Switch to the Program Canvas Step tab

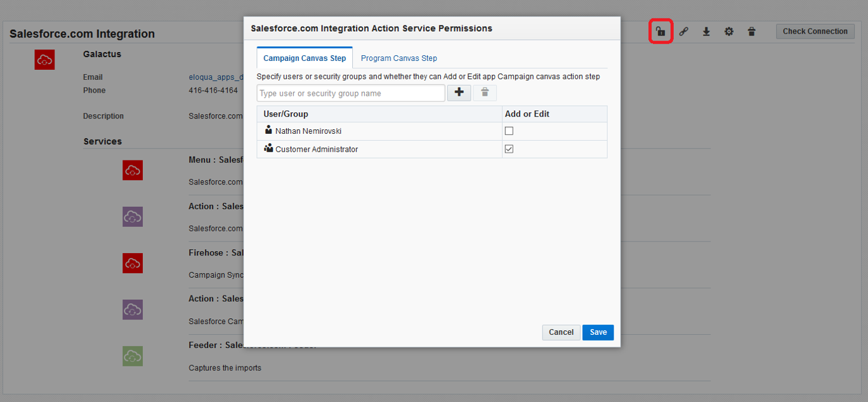tap(398, 58)
